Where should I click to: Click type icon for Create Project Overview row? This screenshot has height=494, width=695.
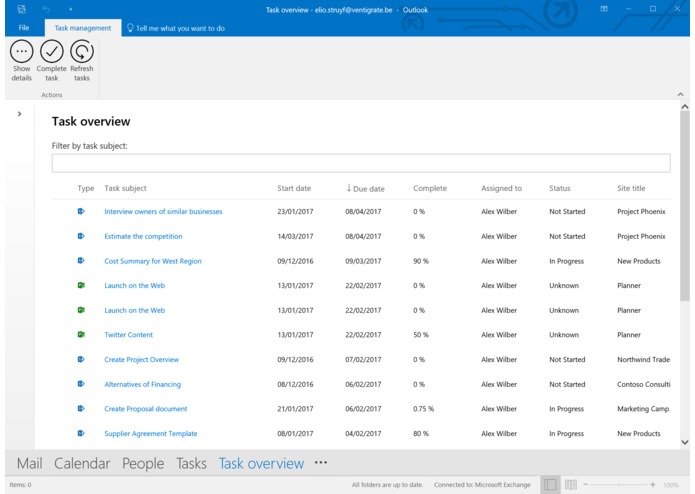click(x=81, y=359)
